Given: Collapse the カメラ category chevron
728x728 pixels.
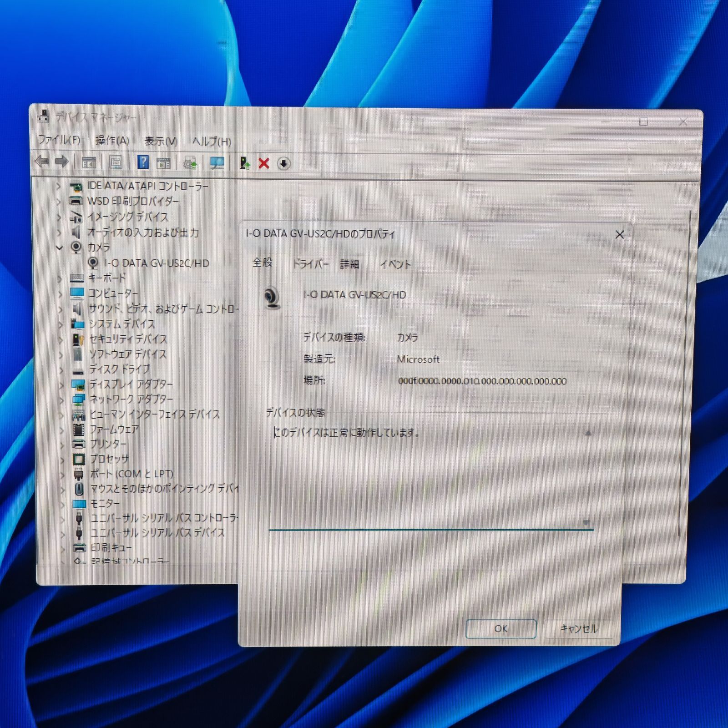Looking at the screenshot, I should point(59,248).
